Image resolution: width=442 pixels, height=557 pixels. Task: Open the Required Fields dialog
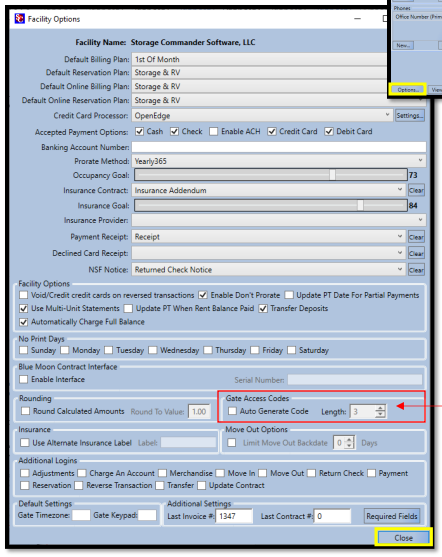click(392, 516)
